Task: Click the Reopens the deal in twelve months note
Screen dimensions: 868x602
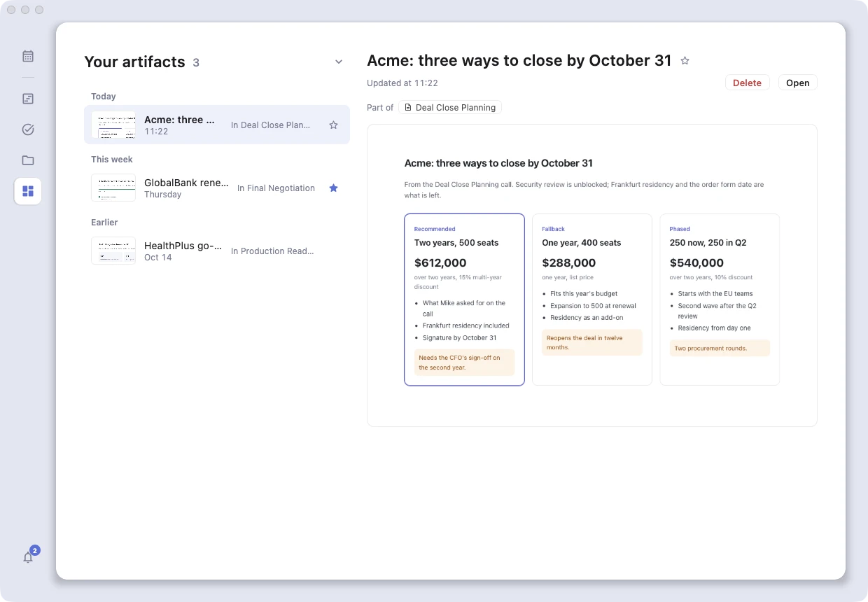Action: pyautogui.click(x=592, y=342)
